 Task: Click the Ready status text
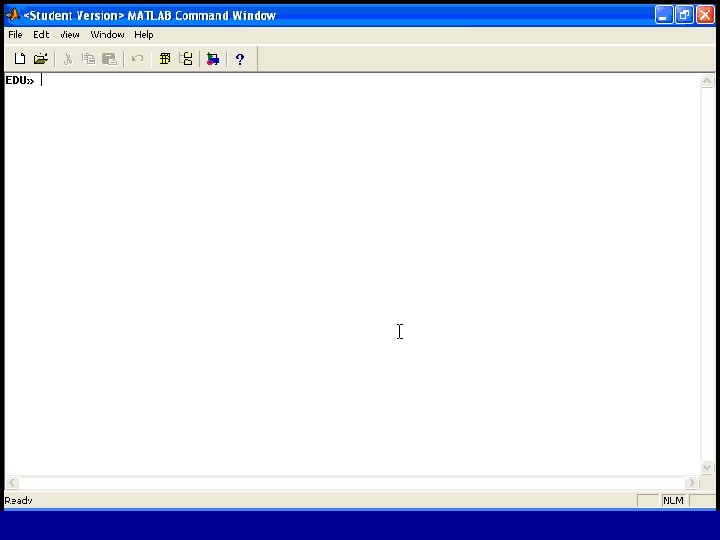(18, 501)
